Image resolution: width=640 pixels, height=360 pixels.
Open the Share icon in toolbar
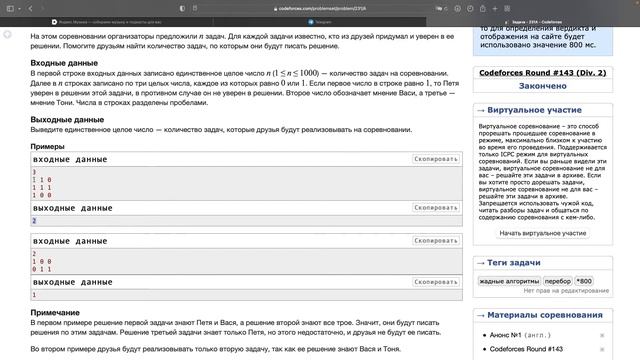coord(482,9)
